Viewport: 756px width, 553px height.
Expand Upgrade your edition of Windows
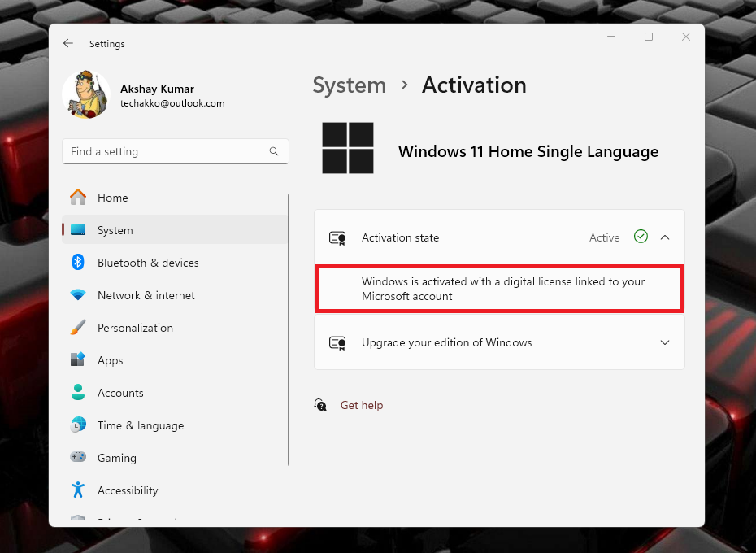click(x=665, y=342)
